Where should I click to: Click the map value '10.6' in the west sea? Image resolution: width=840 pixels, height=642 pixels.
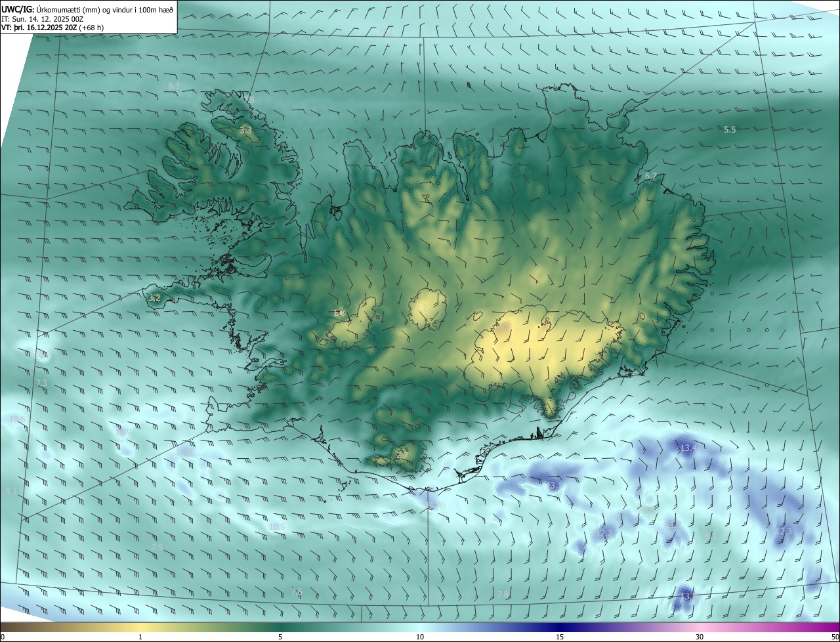click(x=18, y=419)
